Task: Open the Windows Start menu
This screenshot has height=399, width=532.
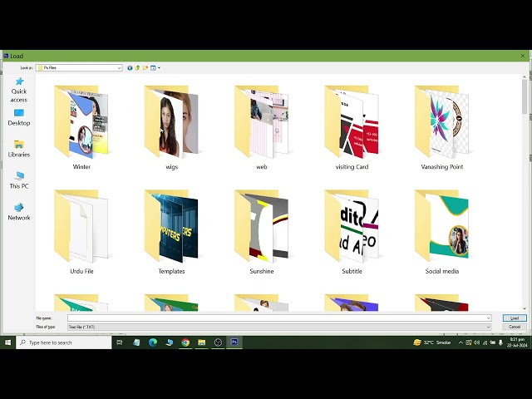Action: point(7,342)
